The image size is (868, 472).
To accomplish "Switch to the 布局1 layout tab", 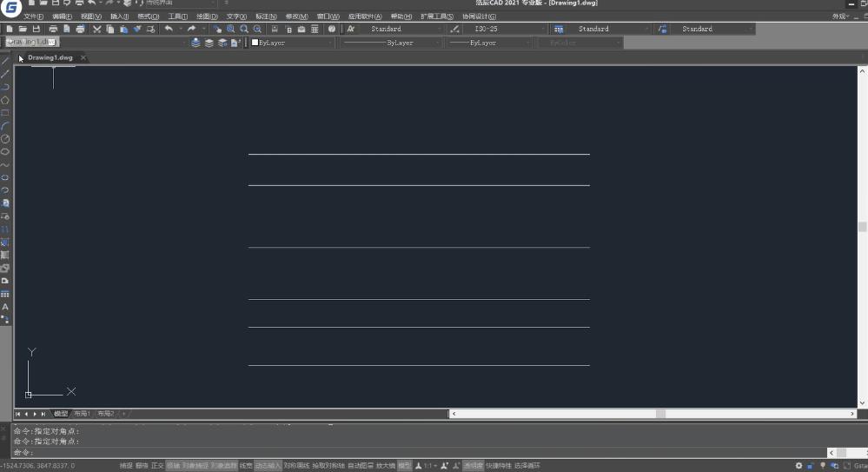I will (x=82, y=414).
